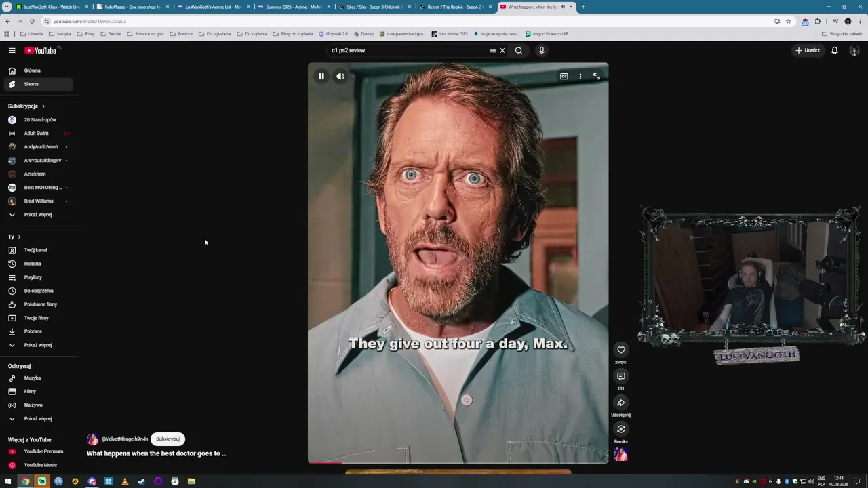Open Brad Williams channel
Viewport: 868px width, 488px height.
tap(38, 201)
